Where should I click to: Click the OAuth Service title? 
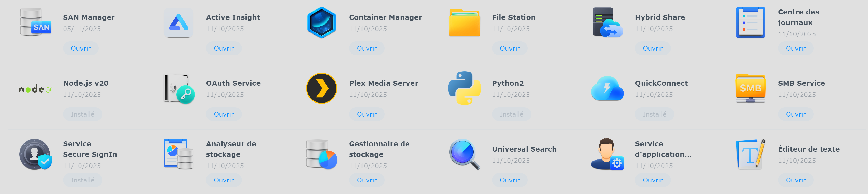233,83
